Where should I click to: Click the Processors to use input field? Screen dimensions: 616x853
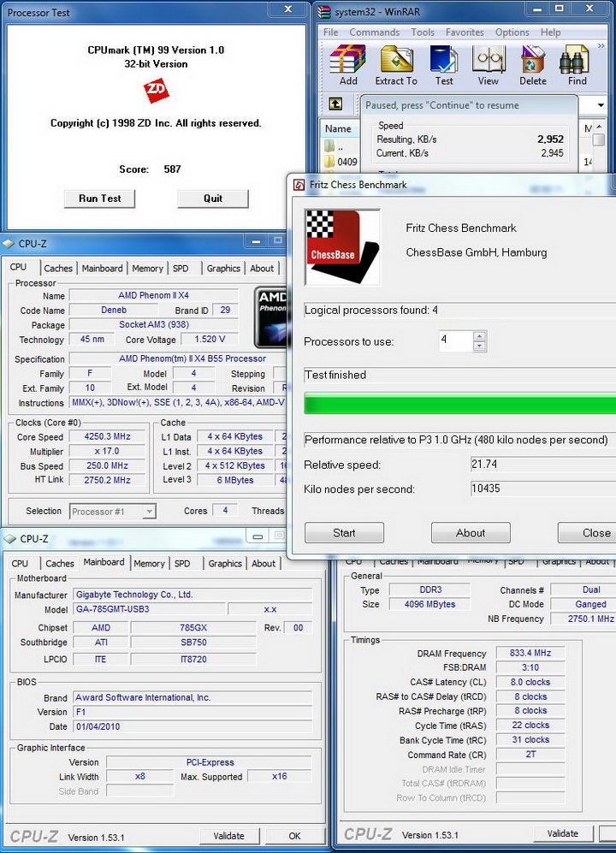pyautogui.click(x=456, y=341)
